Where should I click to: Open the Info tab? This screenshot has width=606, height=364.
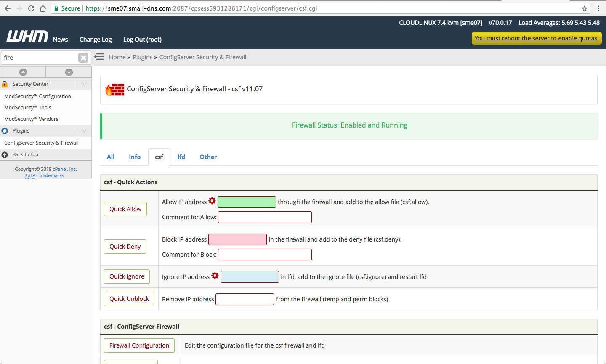pos(135,157)
